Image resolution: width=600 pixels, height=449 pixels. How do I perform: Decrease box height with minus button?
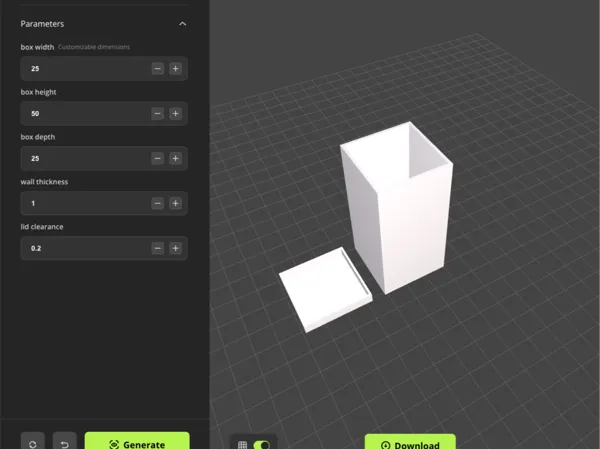(x=158, y=114)
